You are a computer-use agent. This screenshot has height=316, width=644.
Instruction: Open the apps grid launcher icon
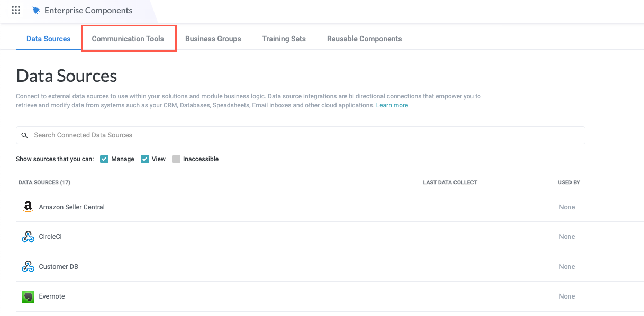pyautogui.click(x=16, y=11)
